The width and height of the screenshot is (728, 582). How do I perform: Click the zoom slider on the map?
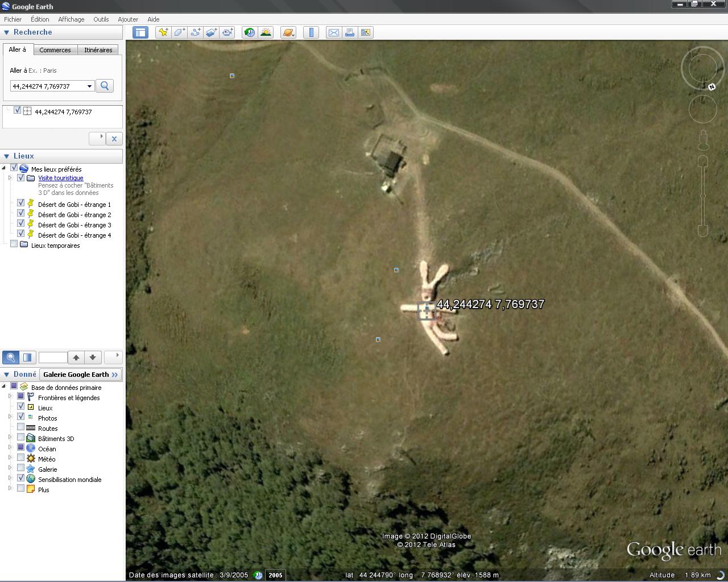(x=703, y=196)
